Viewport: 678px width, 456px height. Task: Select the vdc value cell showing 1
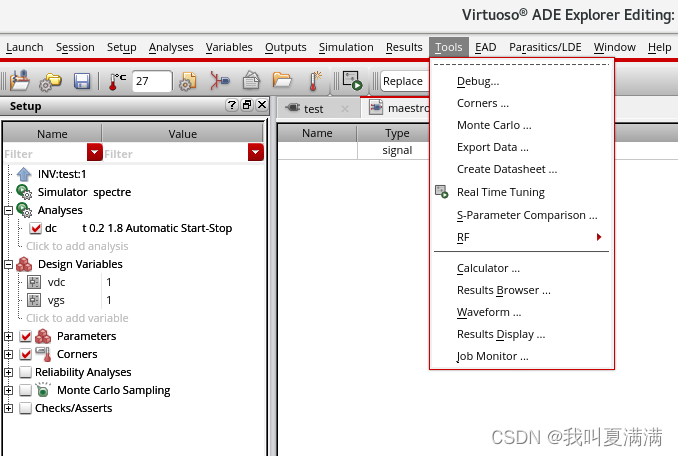(182, 282)
